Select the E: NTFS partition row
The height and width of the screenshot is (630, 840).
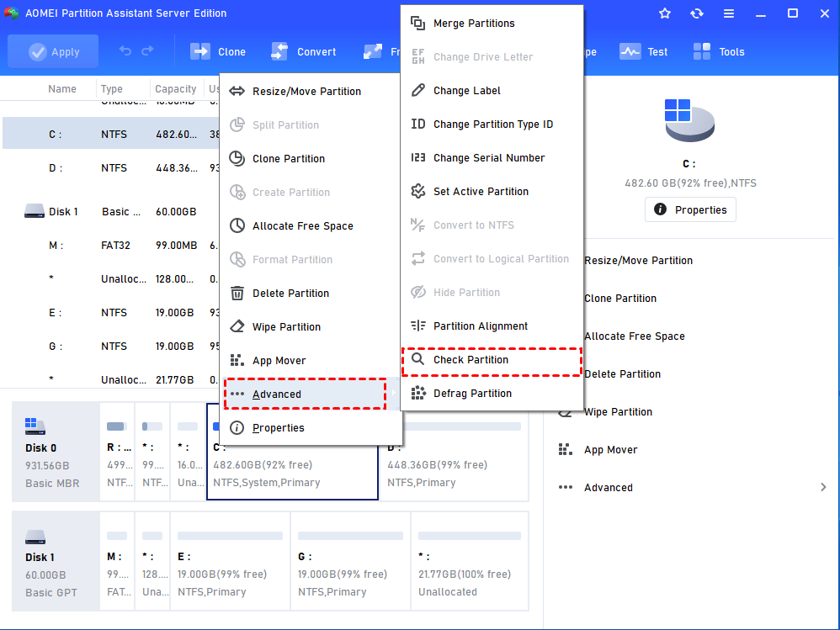111,313
